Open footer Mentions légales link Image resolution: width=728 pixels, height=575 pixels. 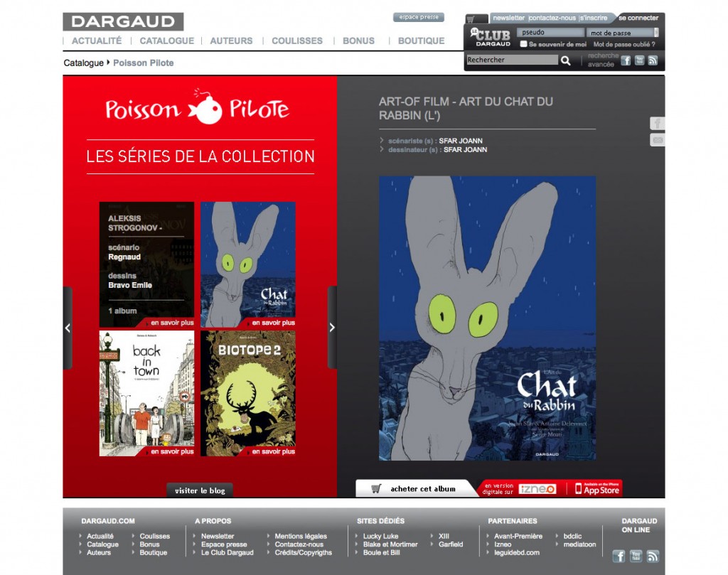click(301, 536)
